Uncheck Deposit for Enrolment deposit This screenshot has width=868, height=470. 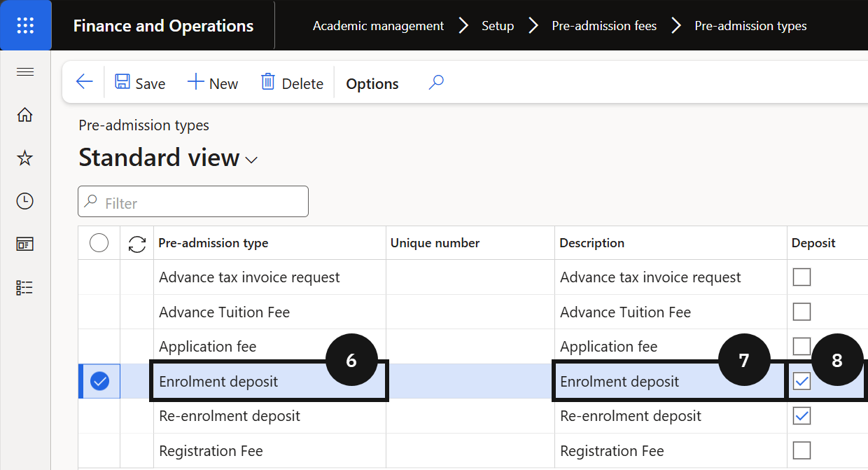[x=801, y=381]
